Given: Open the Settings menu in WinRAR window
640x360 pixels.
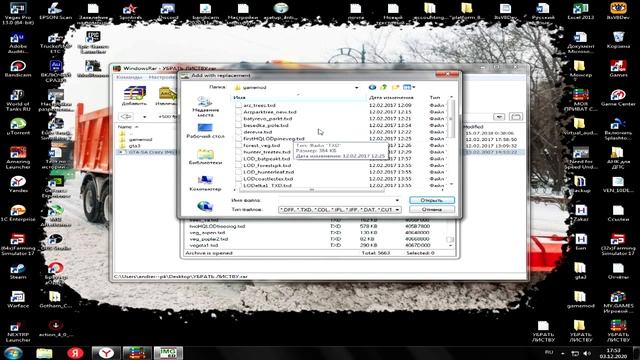Looking at the screenshot, I should tap(162, 77).
